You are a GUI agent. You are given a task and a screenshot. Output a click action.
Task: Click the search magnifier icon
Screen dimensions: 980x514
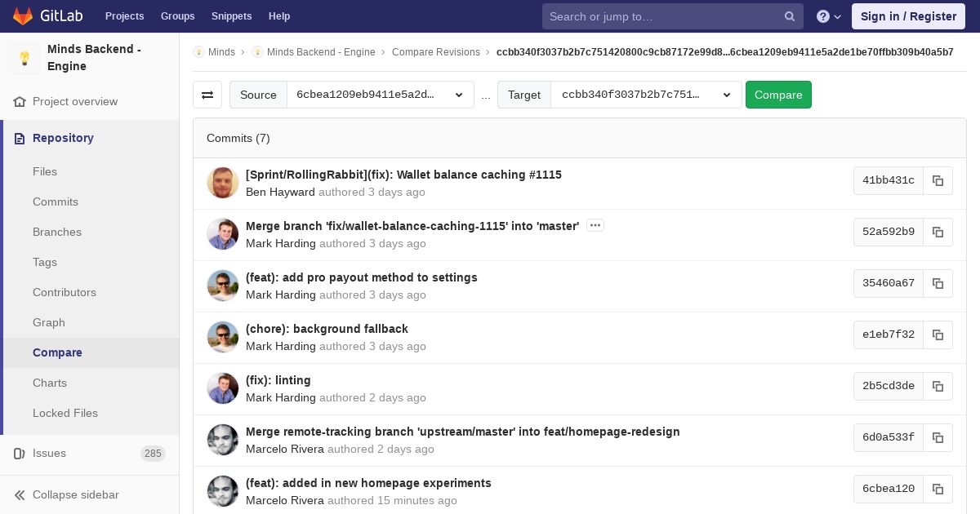(790, 16)
